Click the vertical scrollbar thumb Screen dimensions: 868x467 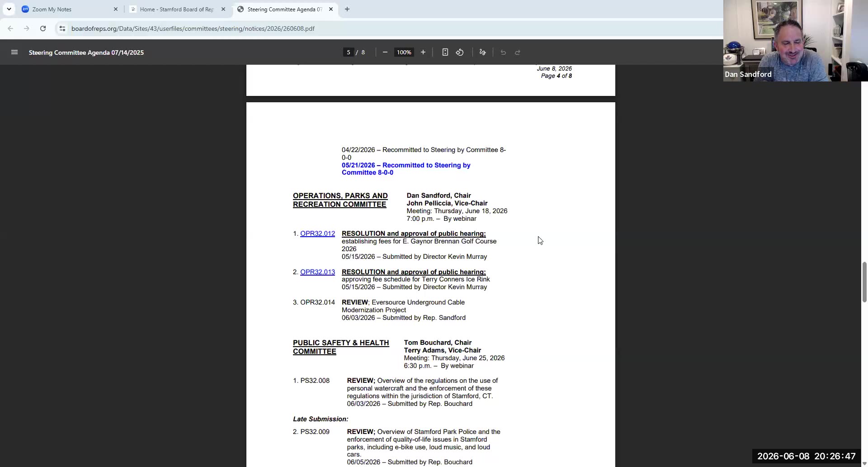pyautogui.click(x=864, y=281)
